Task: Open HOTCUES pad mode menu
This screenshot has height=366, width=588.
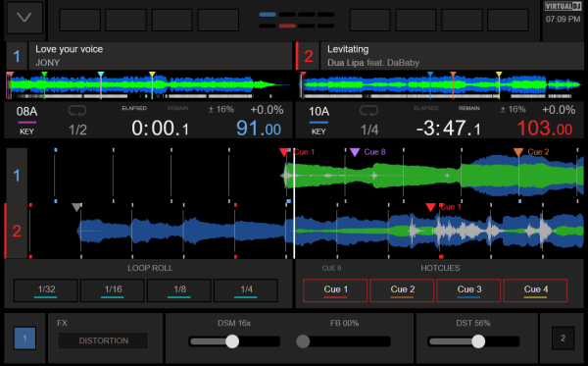Action: [x=440, y=268]
